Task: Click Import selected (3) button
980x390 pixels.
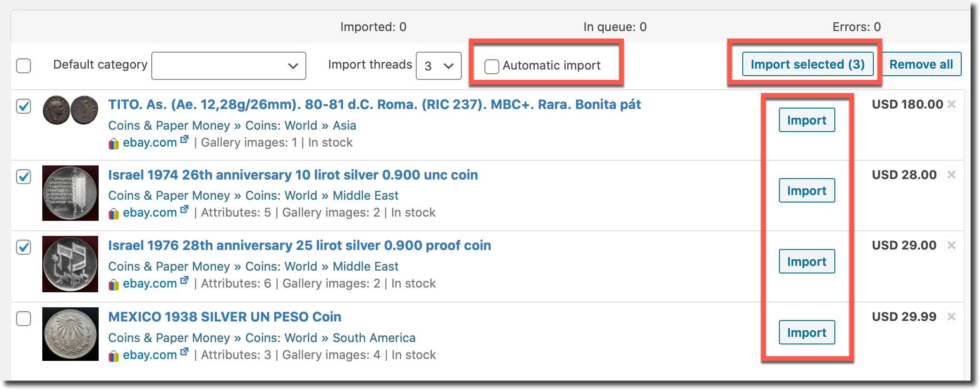Action: tap(807, 64)
